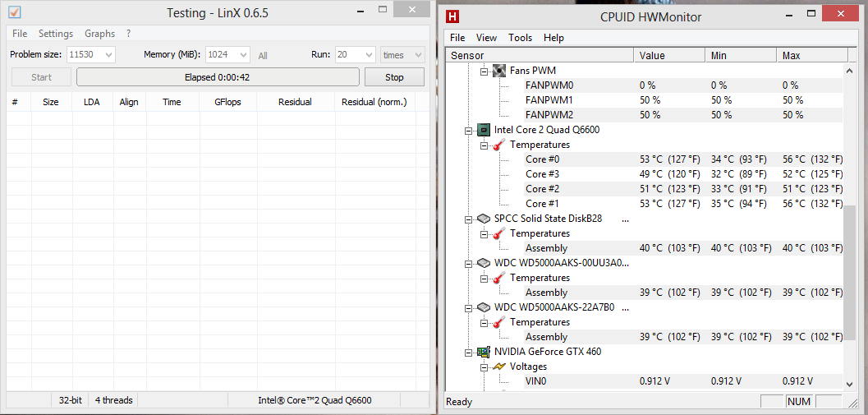Viewport: 868px width, 415px height.
Task: Open HWMonitor Tools menu
Action: [x=521, y=38]
